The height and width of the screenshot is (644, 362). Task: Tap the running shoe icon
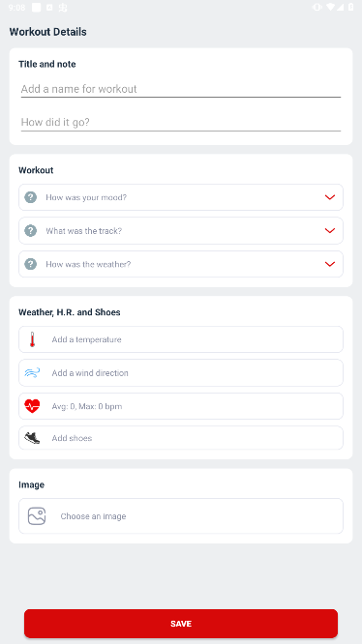click(32, 438)
